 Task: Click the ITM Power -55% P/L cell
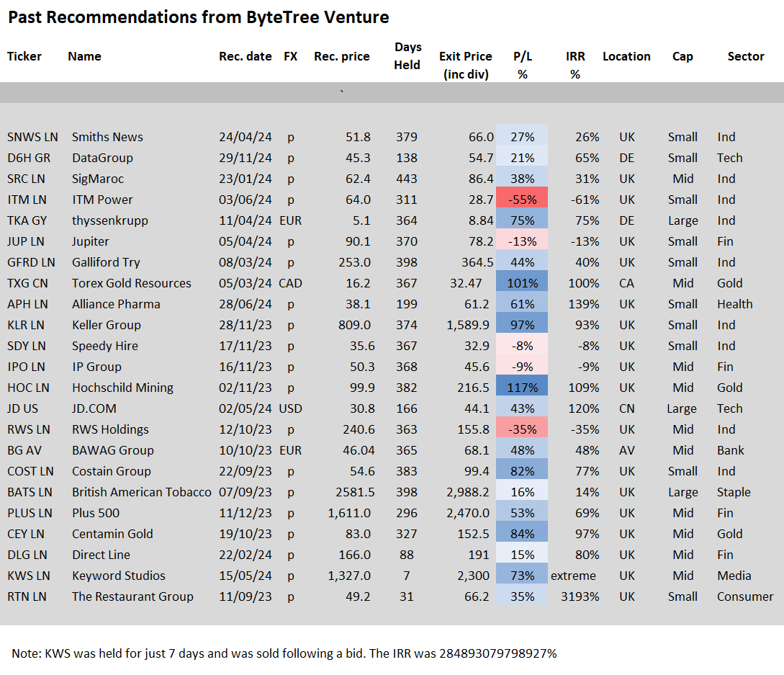coord(522,200)
